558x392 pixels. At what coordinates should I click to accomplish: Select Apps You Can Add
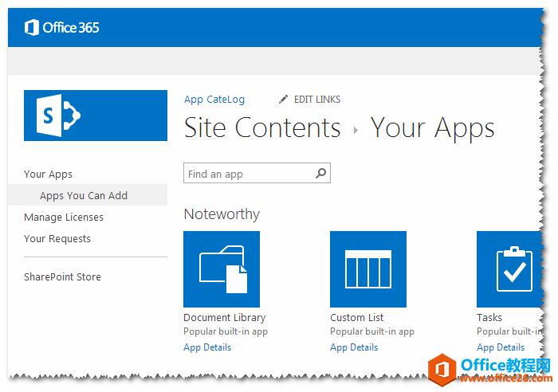click(x=84, y=195)
